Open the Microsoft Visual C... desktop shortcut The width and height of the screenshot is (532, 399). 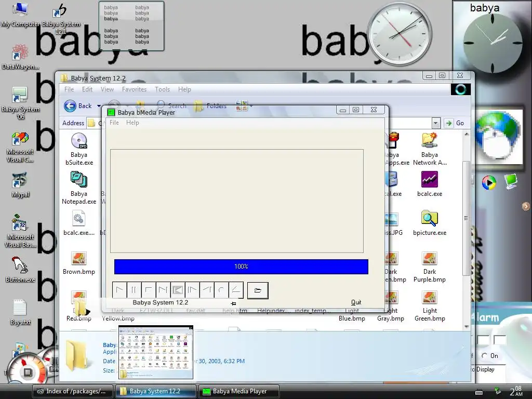[20, 147]
